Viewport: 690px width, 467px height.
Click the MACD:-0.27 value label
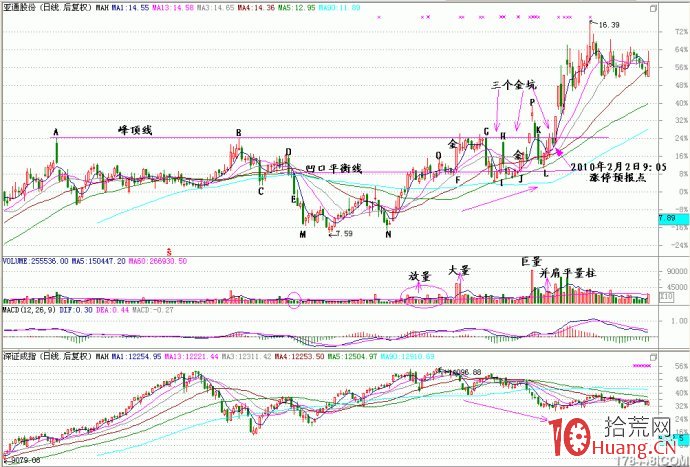[152, 310]
